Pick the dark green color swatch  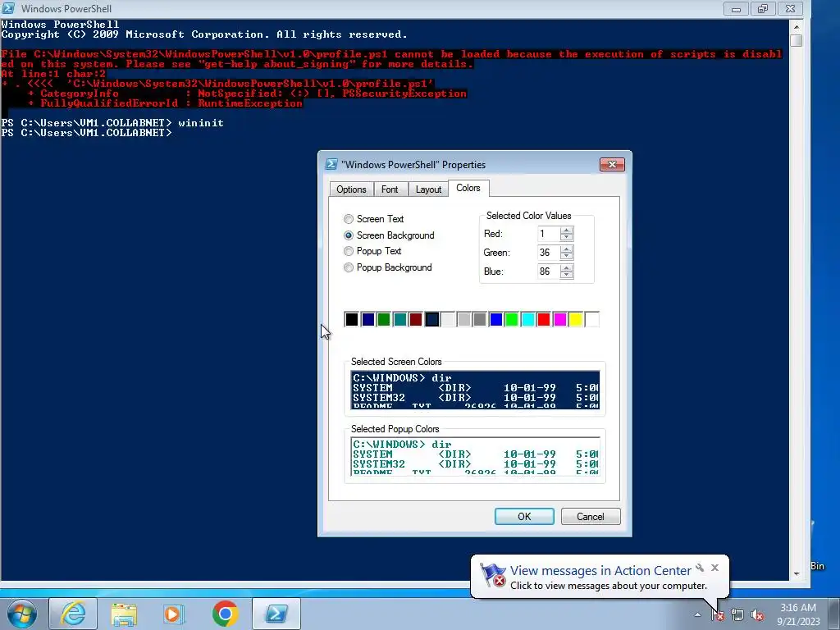pyautogui.click(x=384, y=320)
